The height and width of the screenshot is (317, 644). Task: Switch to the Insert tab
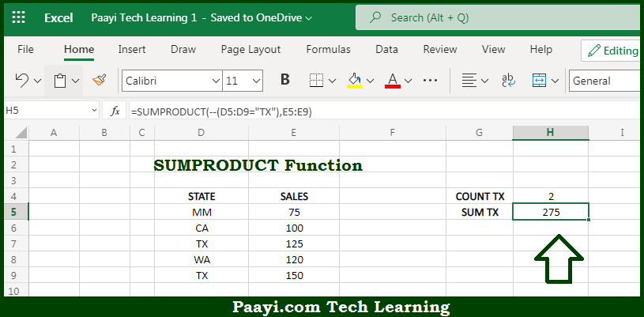click(132, 50)
